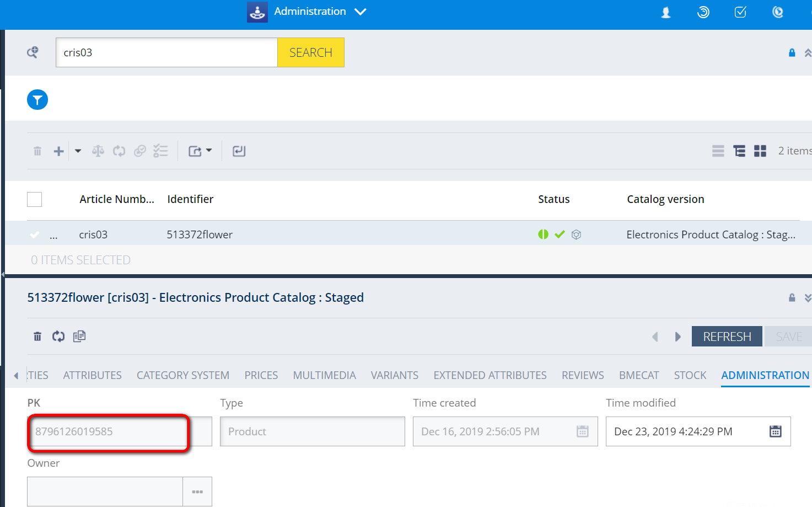Click the green checkmark approval status icon
Image resolution: width=812 pixels, height=507 pixels.
pyautogui.click(x=560, y=234)
